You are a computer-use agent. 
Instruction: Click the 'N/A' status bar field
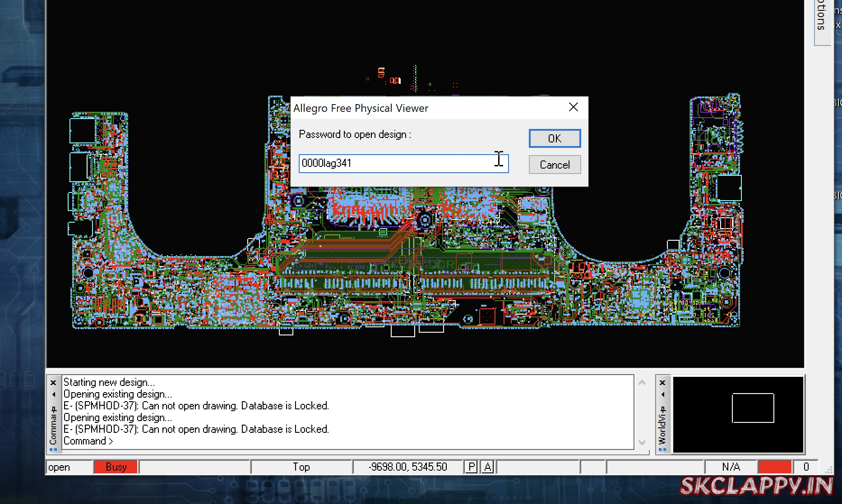(731, 467)
